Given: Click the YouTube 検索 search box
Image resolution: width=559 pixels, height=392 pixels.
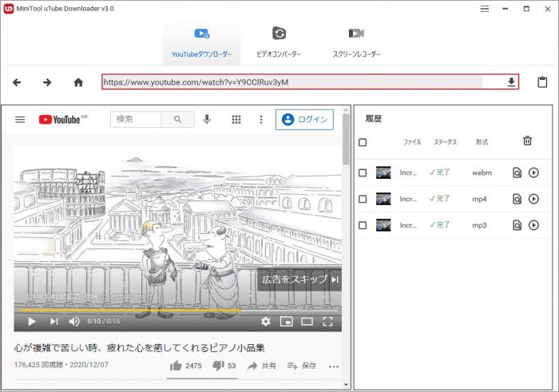Looking at the screenshot, I should click(136, 120).
